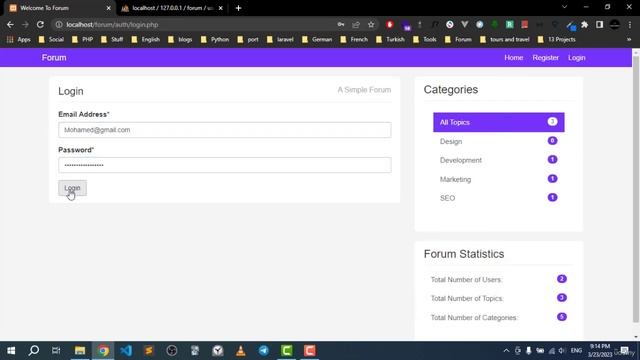This screenshot has width=640, height=360.
Task: Open the Chrome profile avatar
Action: click(x=615, y=24)
